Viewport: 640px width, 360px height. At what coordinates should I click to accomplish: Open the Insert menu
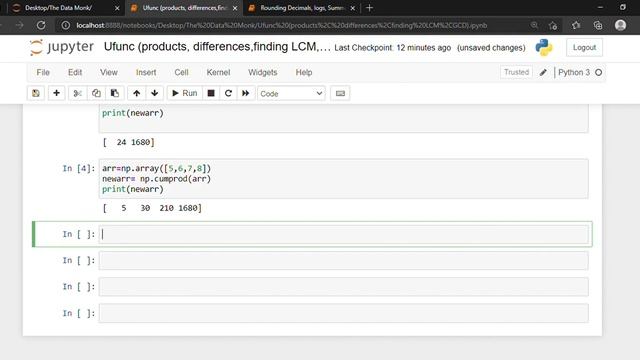[x=146, y=72]
